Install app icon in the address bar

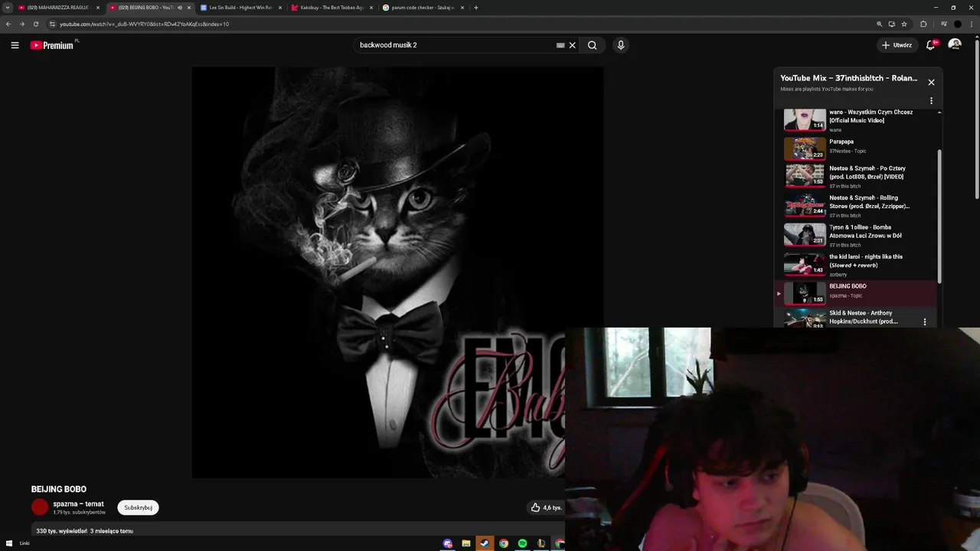892,24
